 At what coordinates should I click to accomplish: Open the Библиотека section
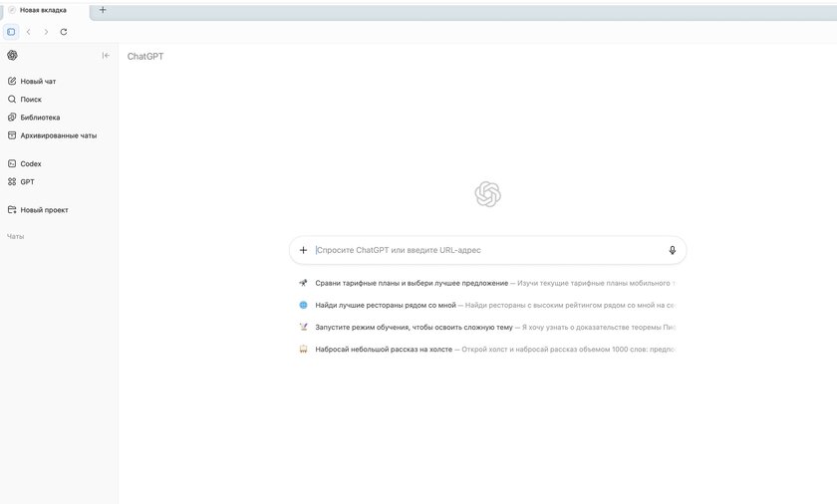click(x=40, y=118)
